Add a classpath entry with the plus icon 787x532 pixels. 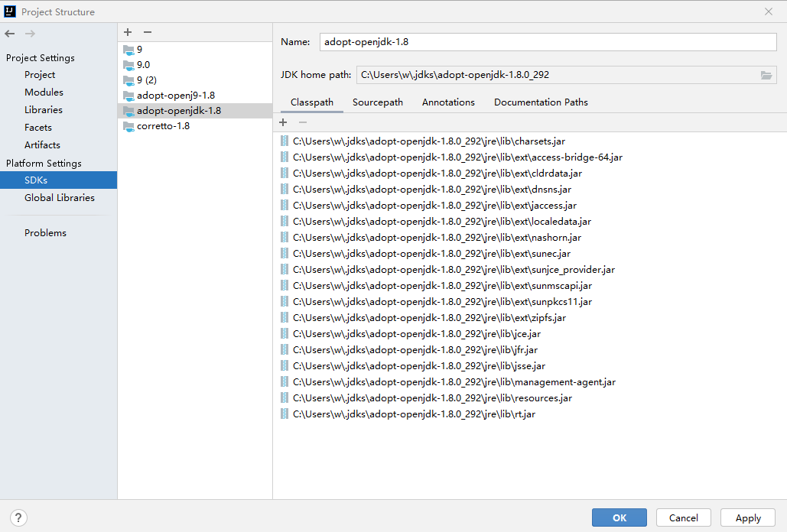click(x=283, y=122)
